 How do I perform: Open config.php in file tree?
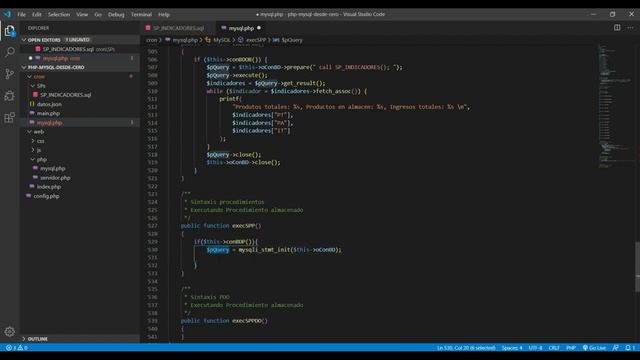[46, 196]
